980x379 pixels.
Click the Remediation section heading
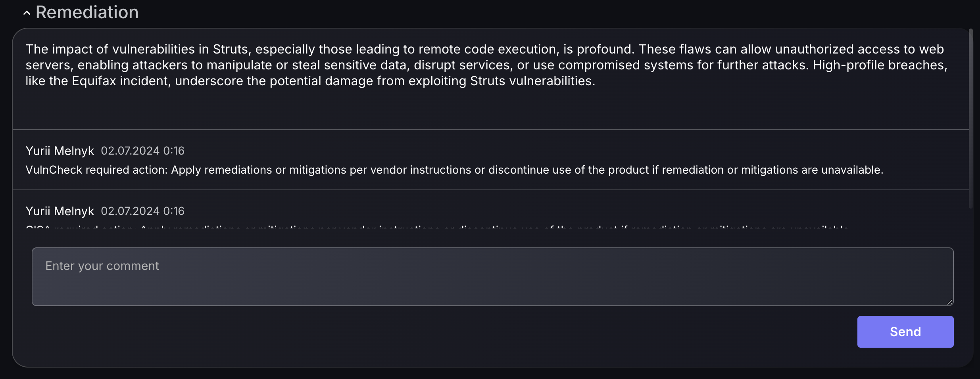87,12
